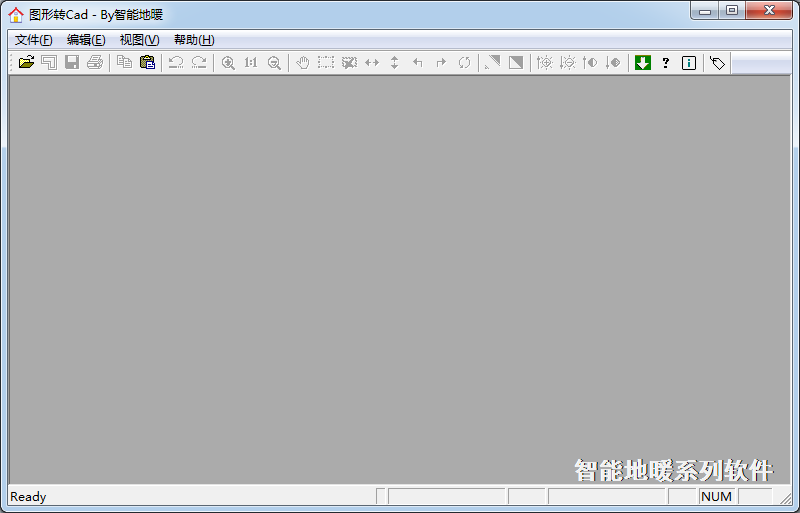Click the new document toolbar icon
This screenshot has width=800, height=513.
pos(49,62)
